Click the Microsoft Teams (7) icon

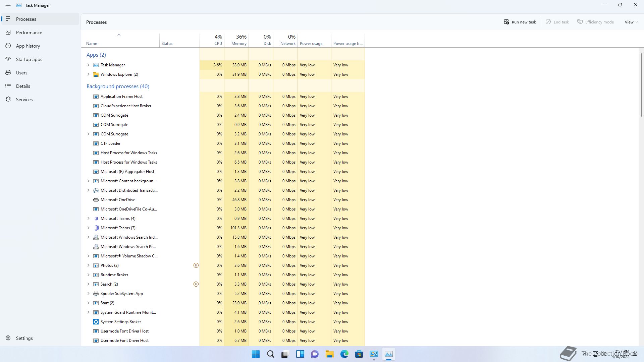(96, 228)
